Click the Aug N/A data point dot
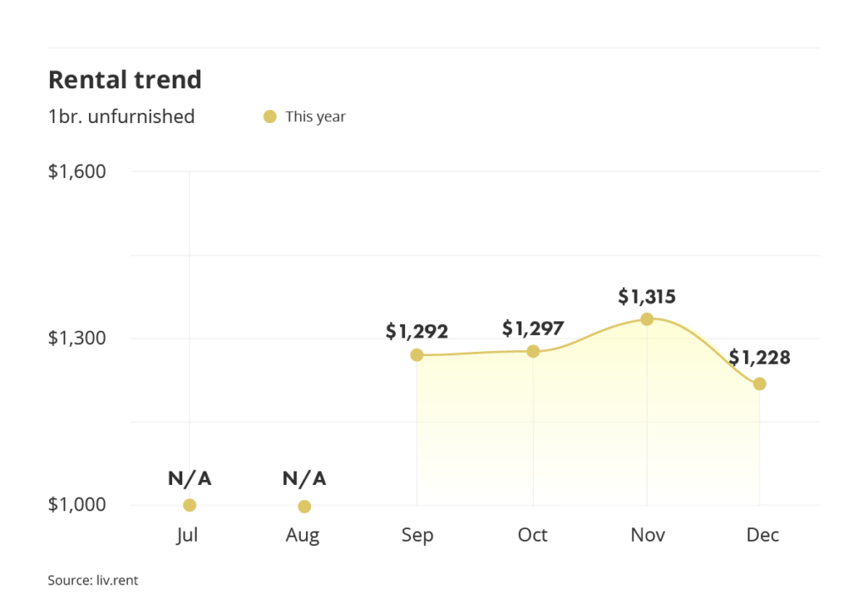 tap(304, 506)
